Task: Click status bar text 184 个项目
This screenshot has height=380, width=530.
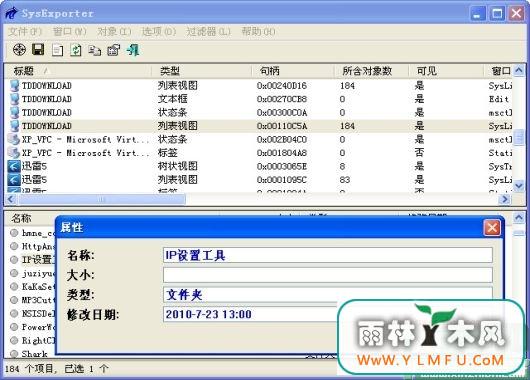Action: (x=29, y=369)
